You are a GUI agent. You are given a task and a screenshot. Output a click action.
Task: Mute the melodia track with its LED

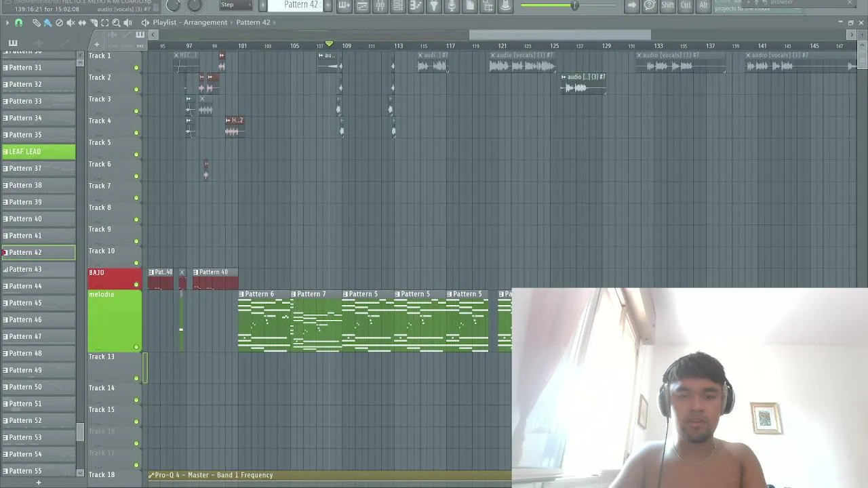[x=136, y=347]
